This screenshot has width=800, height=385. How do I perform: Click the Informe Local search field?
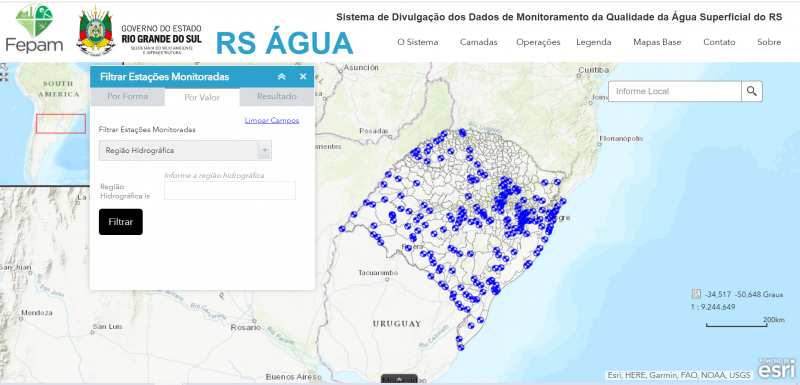[674, 91]
